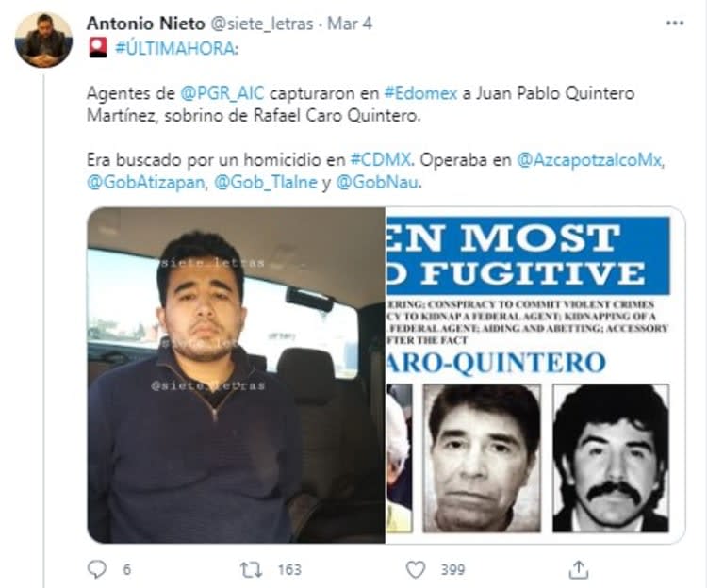Click the Antonio Nieto display name

click(x=145, y=24)
